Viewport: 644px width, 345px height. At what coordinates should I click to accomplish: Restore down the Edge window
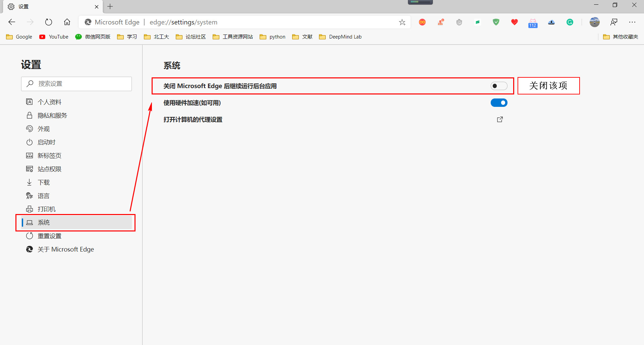point(615,5)
